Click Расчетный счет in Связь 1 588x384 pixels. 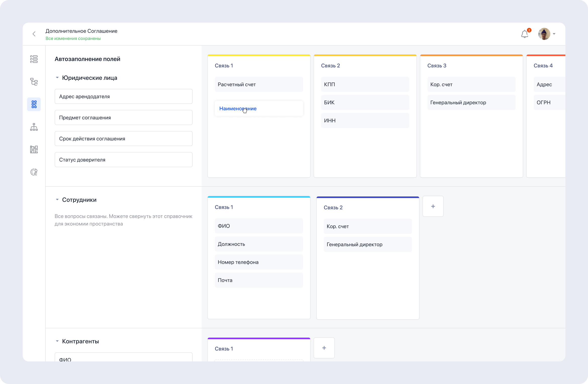coord(259,84)
